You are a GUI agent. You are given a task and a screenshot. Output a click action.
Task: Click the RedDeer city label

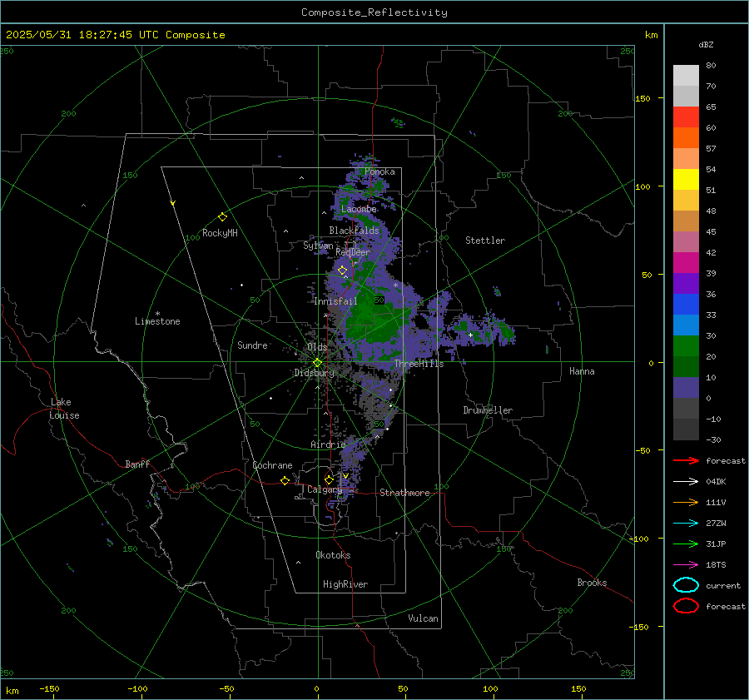[x=353, y=252]
